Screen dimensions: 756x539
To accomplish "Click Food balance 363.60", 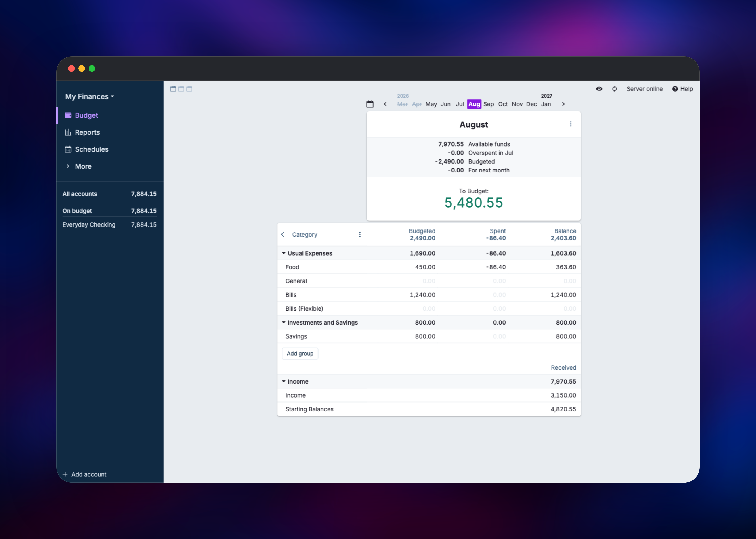I will (x=566, y=267).
